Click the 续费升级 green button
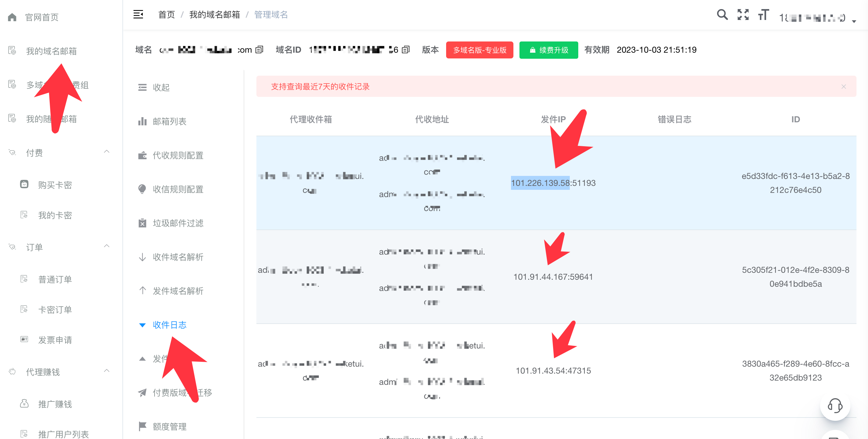Screen dimensions: 868x439 point(549,50)
